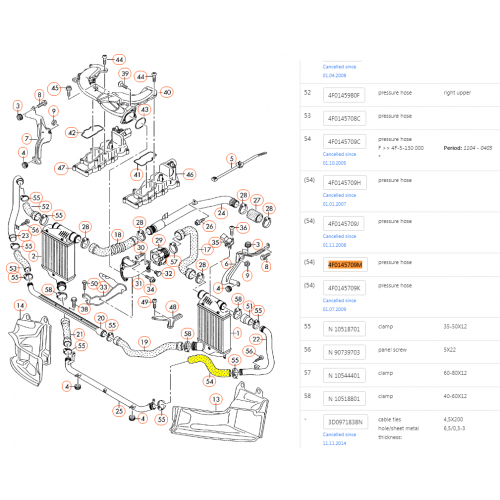
Task: Select part number 4F0145980F
Action: tap(344, 95)
